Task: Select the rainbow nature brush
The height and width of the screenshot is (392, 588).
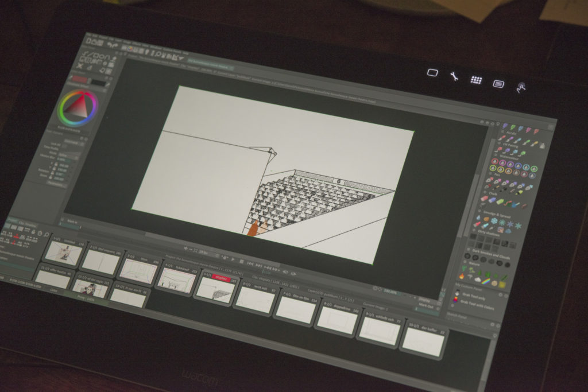Action: [x=486, y=281]
